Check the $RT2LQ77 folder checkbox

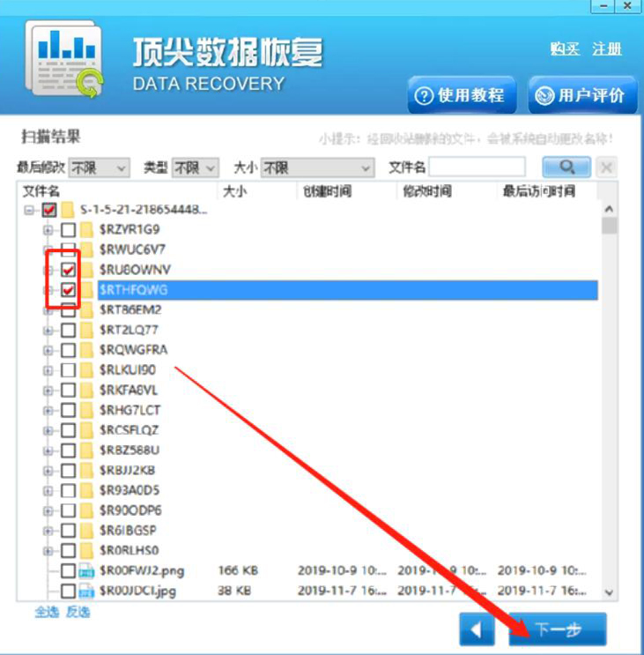[x=68, y=330]
